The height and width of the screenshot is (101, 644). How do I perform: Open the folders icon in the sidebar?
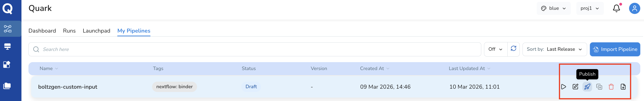tap(7, 86)
